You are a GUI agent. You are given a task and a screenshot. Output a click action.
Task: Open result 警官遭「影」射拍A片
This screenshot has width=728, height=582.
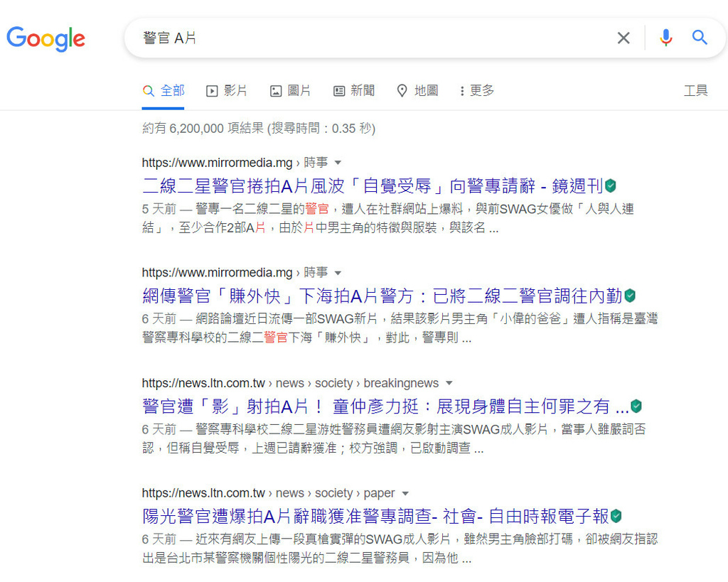tap(385, 406)
